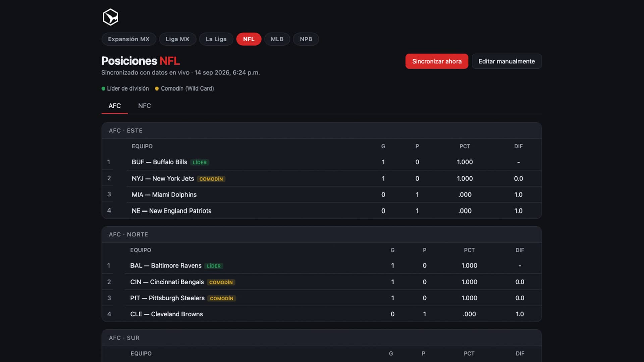Click the Líder de división legend

[125, 88]
